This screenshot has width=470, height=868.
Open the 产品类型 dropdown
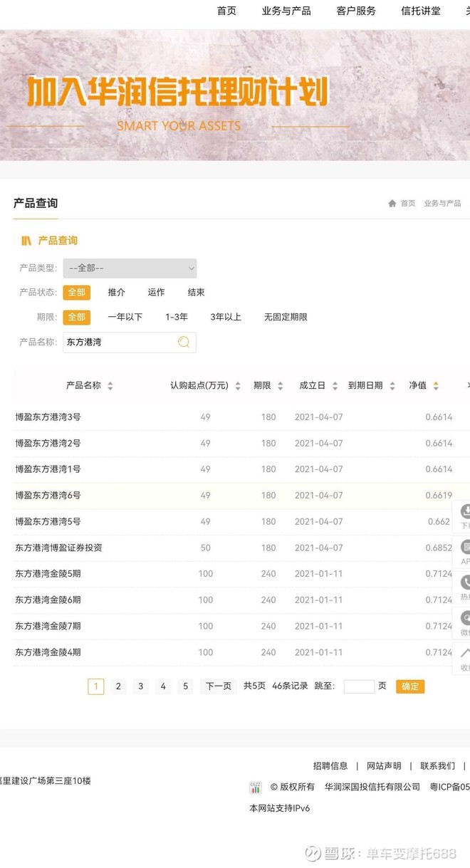click(x=130, y=268)
